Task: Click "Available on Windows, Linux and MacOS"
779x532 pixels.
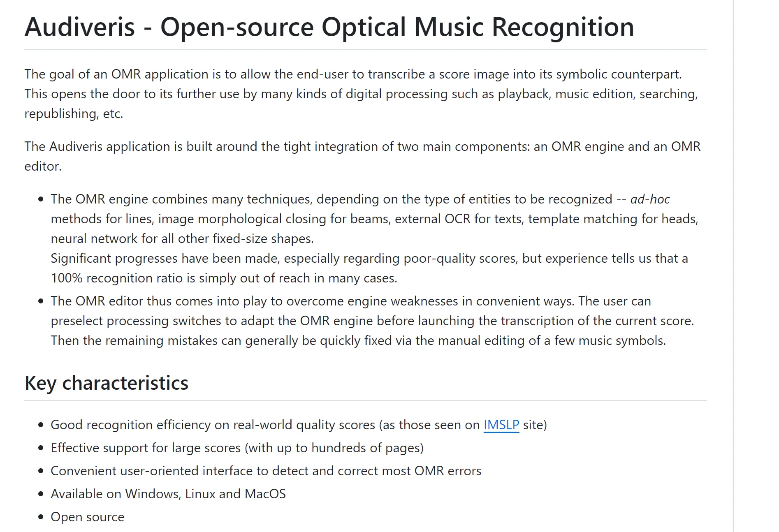Action: pos(168,494)
